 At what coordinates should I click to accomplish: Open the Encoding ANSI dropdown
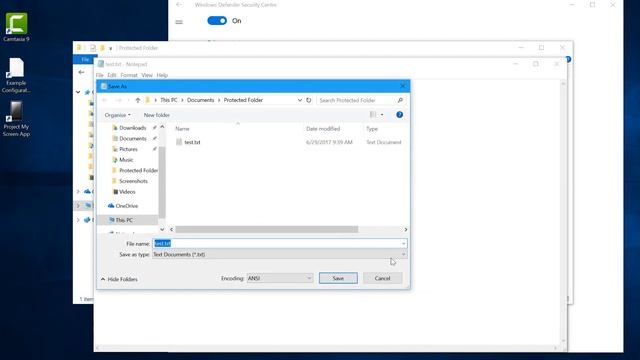coord(280,278)
